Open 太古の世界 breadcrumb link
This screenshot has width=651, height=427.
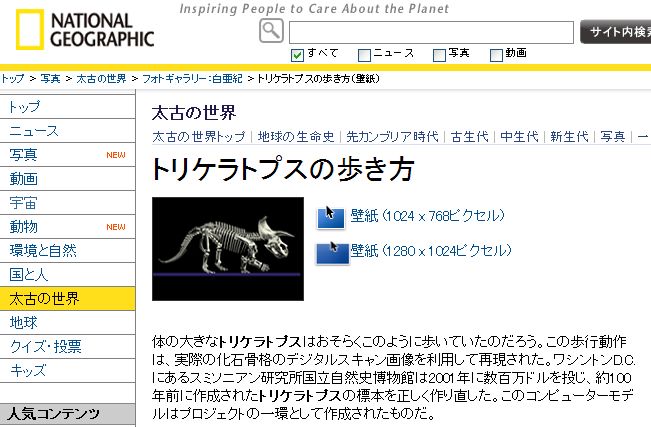tap(101, 79)
